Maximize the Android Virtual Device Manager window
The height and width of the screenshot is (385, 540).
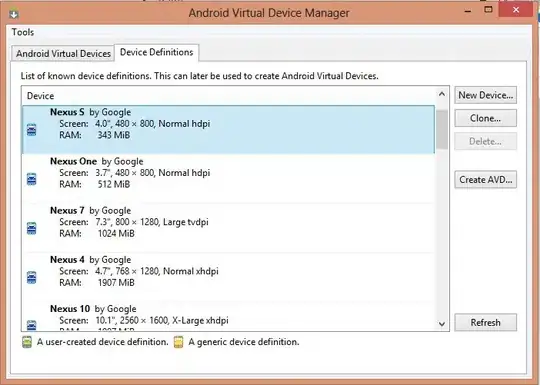(488, 10)
